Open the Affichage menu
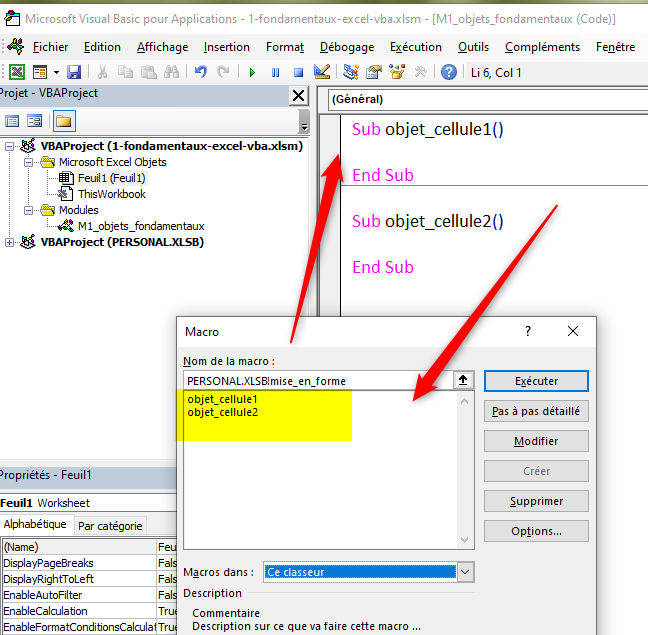 click(x=162, y=47)
